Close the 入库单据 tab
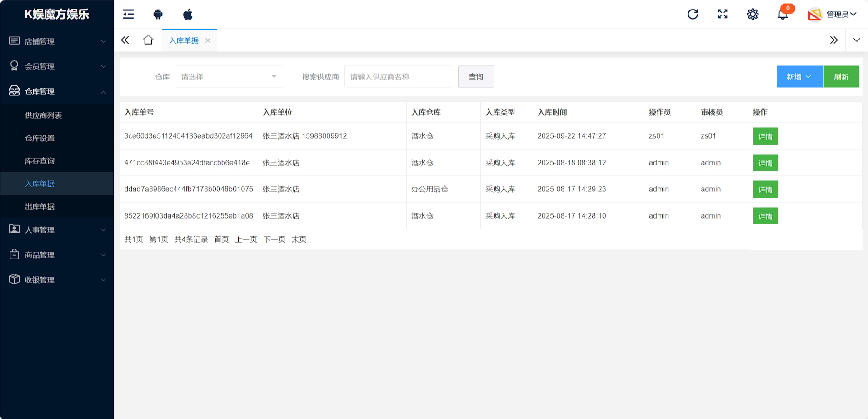868x419 pixels. pyautogui.click(x=208, y=40)
